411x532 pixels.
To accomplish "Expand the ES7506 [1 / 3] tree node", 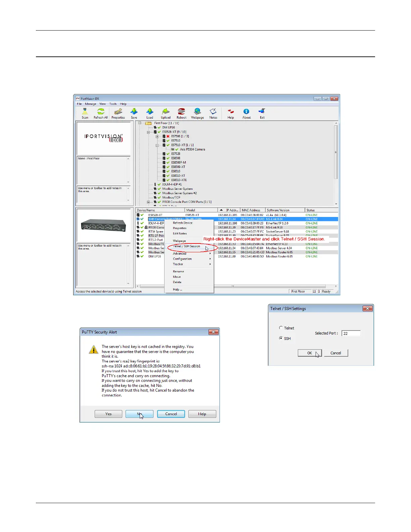I will [157, 136].
